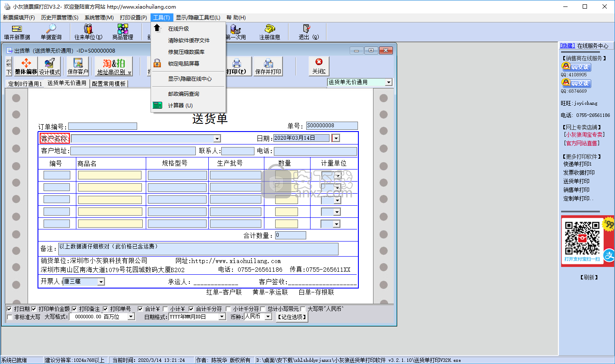This screenshot has height=364, width=615.
Task: Click the Alipay QR code image
Action: click(x=582, y=238)
